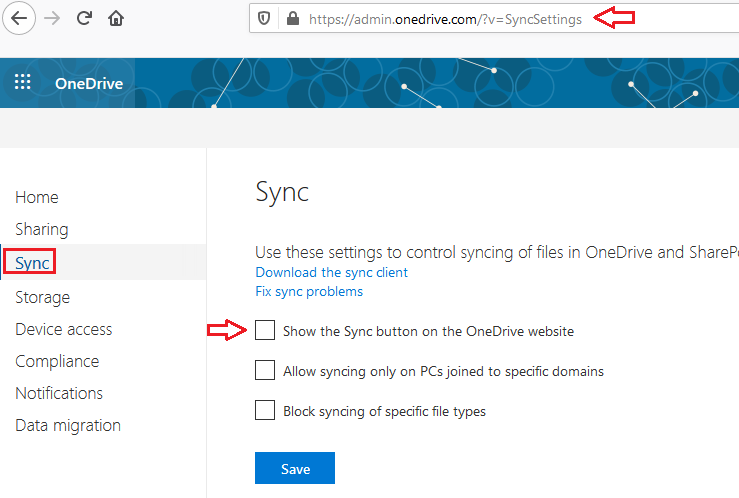Open the Home section in sidebar
Screen dimensions: 739x498
37,197
